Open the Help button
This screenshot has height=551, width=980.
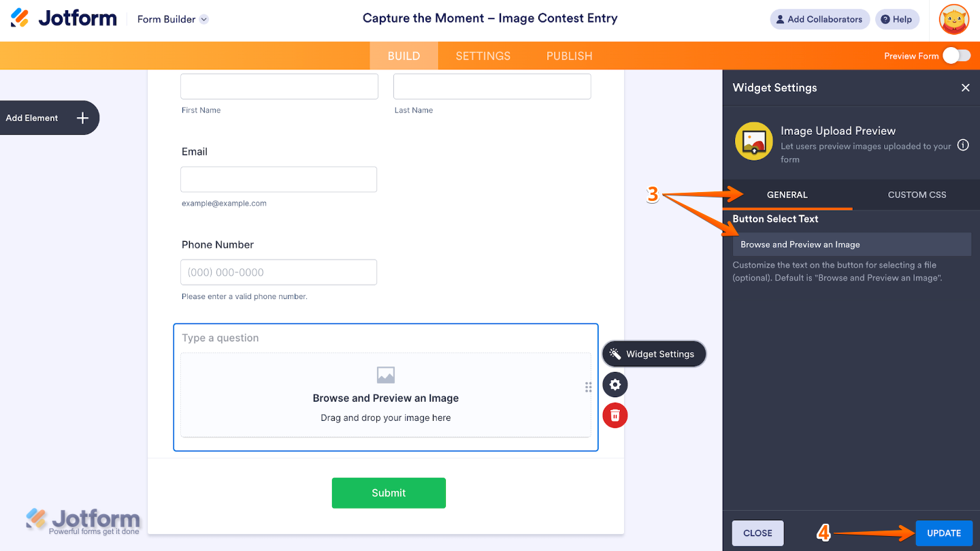point(896,19)
